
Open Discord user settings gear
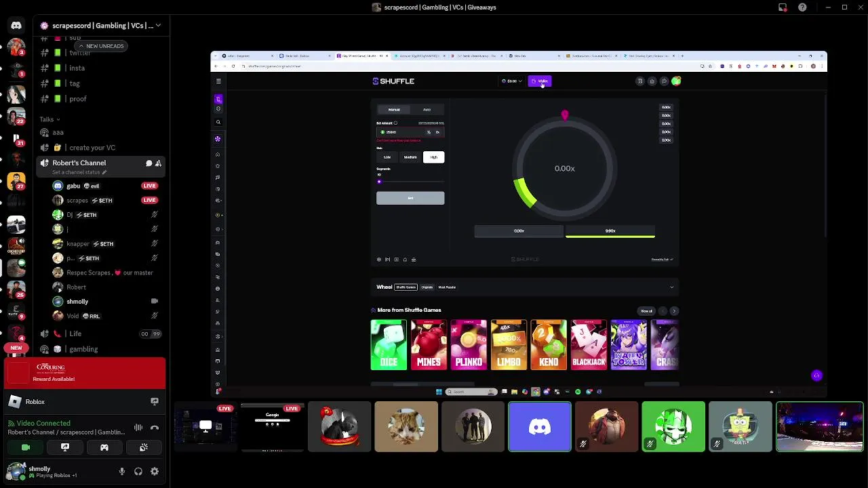coord(155,471)
